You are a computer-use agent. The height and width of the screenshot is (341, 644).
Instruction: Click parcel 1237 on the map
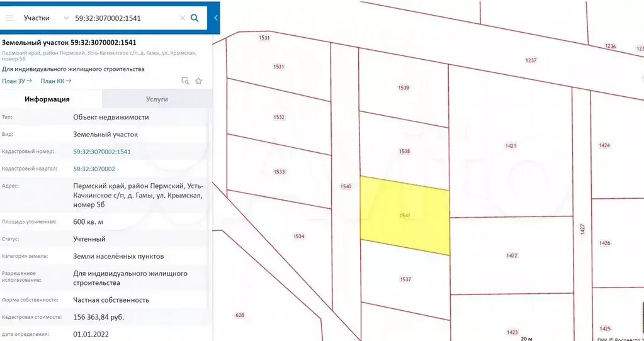pos(531,60)
